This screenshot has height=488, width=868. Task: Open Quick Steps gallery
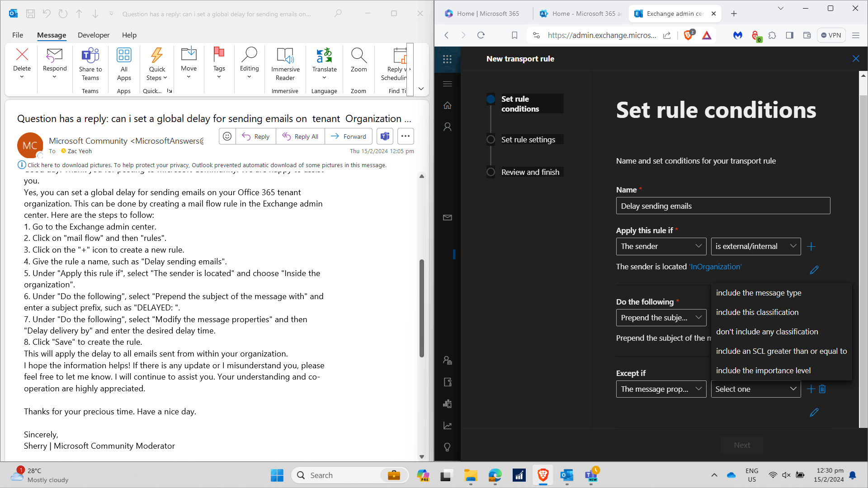pos(157,64)
